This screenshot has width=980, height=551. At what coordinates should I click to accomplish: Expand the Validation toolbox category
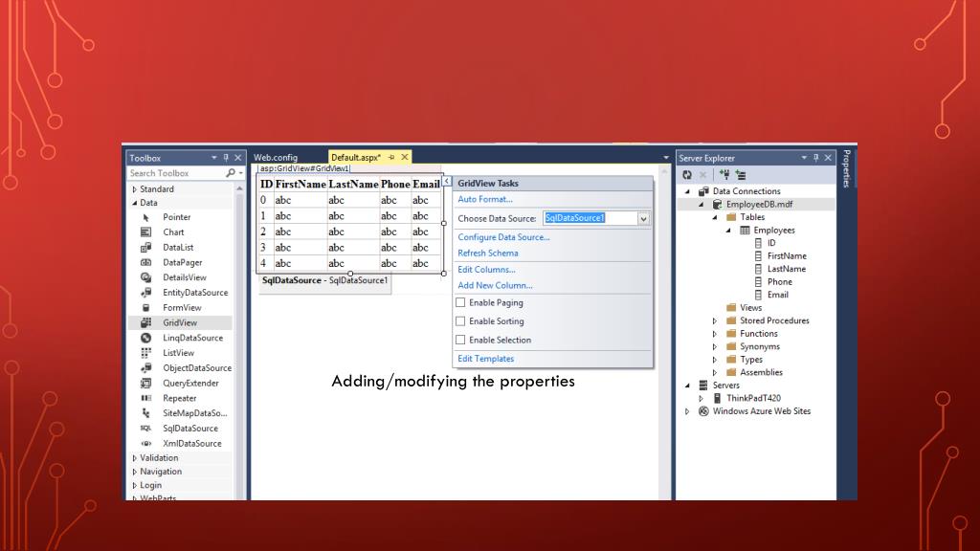coord(134,458)
